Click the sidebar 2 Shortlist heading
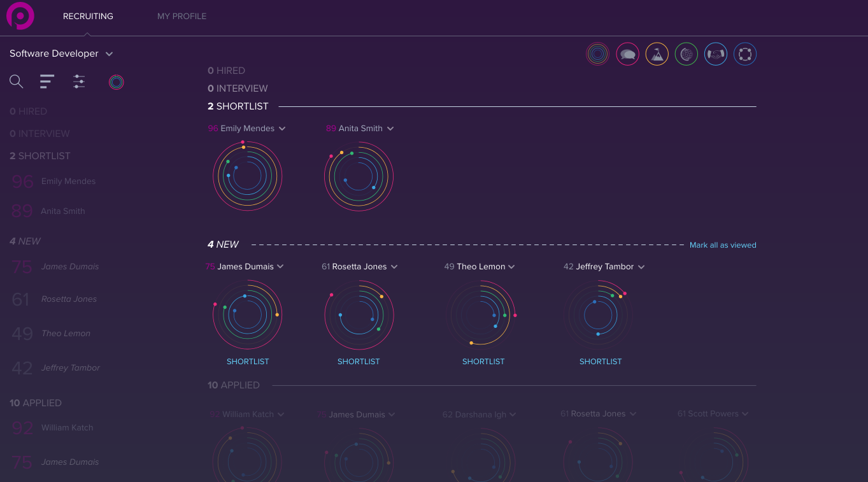868x482 pixels. [40, 156]
